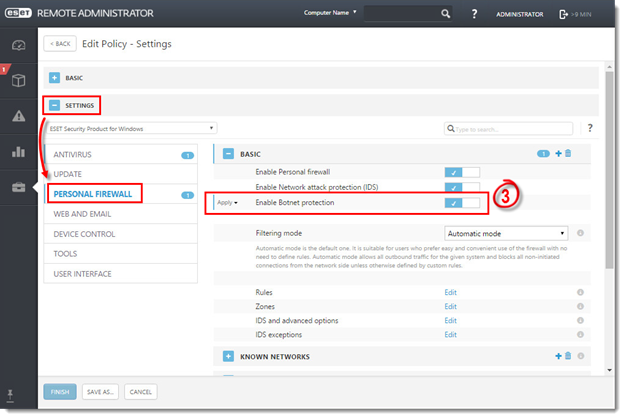Click Edit link for IDS exceptions

click(x=450, y=334)
